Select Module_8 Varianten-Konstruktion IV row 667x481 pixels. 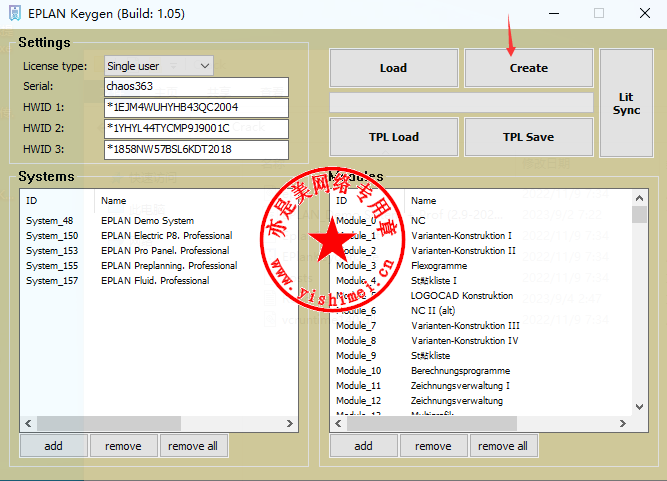click(x=481, y=341)
